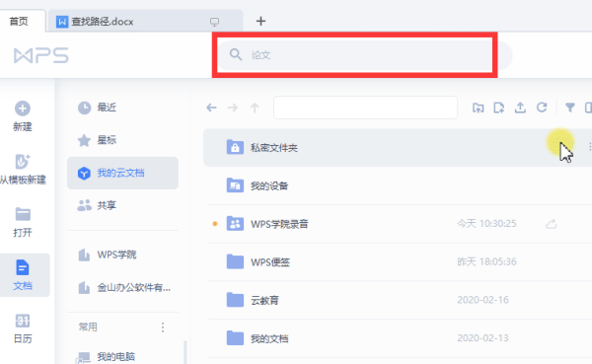Open the WPS便签 folder
Viewport: 592px width, 364px height.
click(x=398, y=262)
